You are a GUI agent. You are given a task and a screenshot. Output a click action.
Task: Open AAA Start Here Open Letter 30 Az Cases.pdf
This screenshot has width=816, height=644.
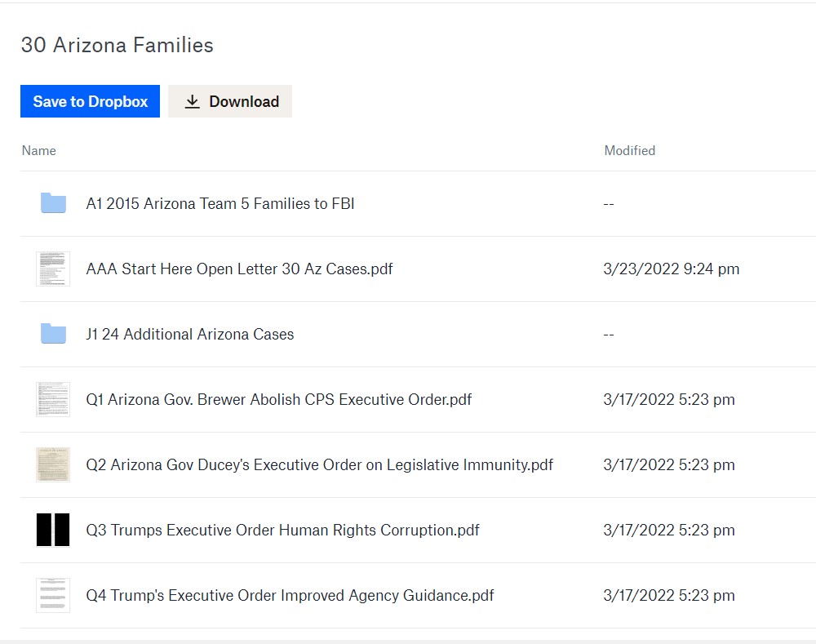(239, 269)
